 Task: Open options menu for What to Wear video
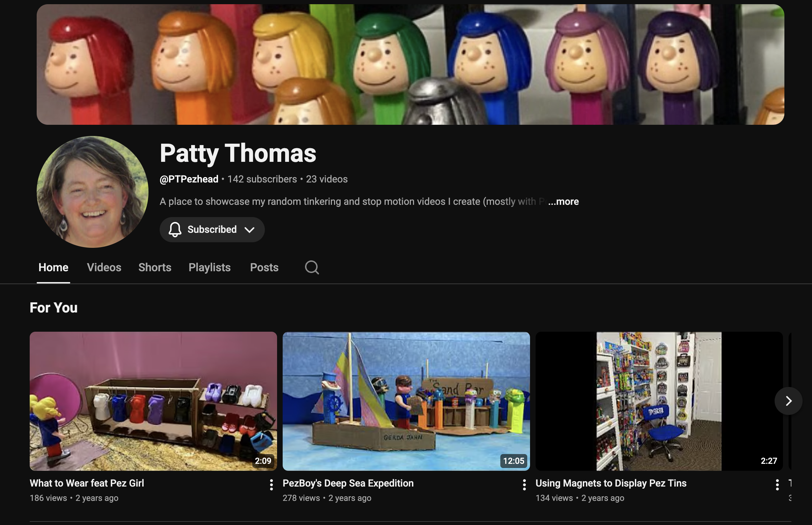point(271,484)
